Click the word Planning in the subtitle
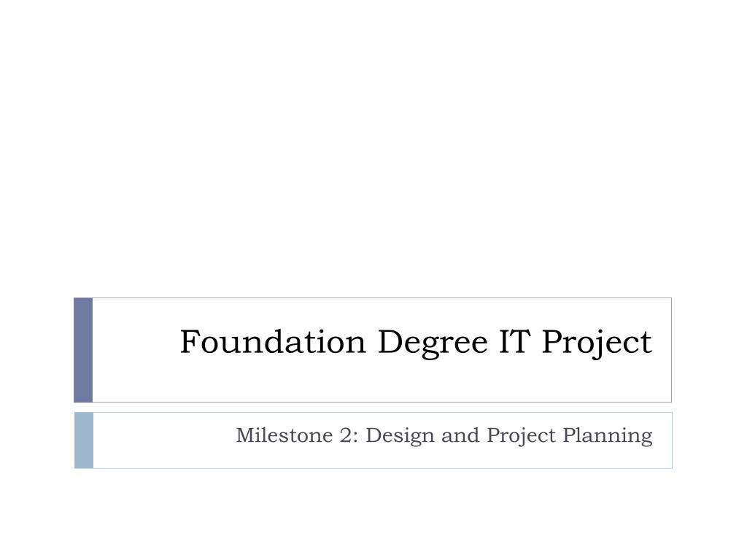Image resolution: width=747 pixels, height=560 pixels. 608,436
